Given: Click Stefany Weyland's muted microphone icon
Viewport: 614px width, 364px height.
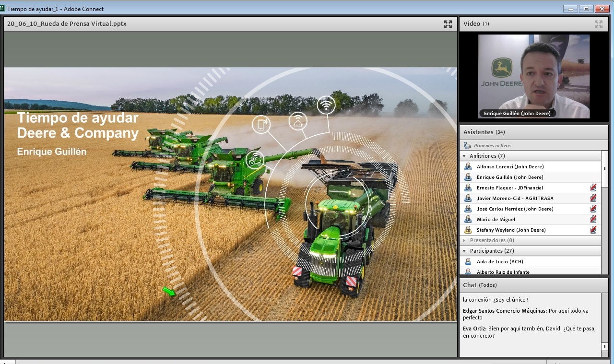Looking at the screenshot, I should point(593,230).
